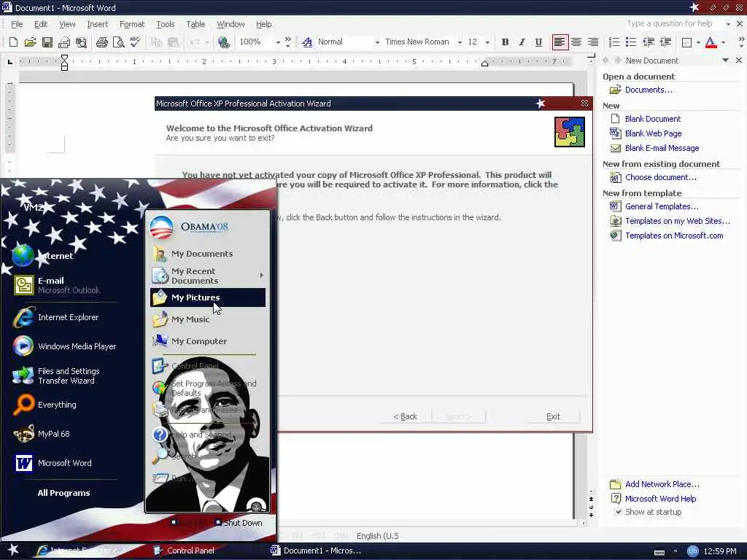
Task: Click the Back button in Activation Wizard
Action: (x=406, y=416)
